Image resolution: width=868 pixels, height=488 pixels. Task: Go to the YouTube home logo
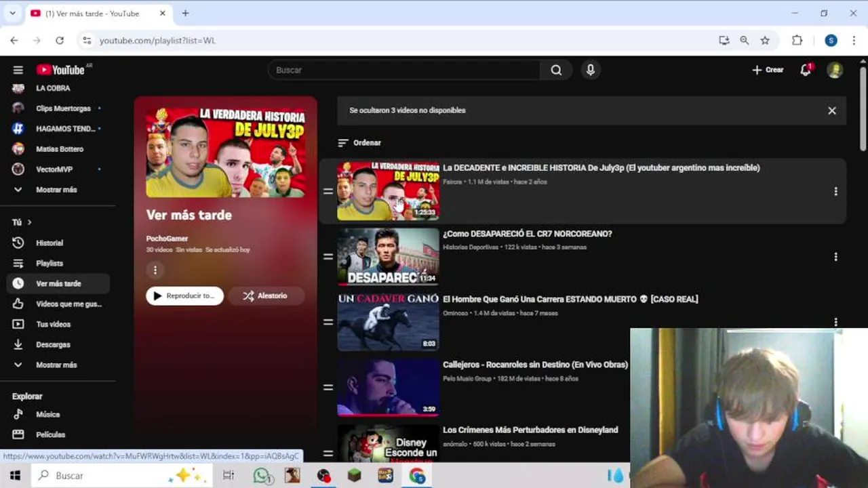[x=61, y=70]
